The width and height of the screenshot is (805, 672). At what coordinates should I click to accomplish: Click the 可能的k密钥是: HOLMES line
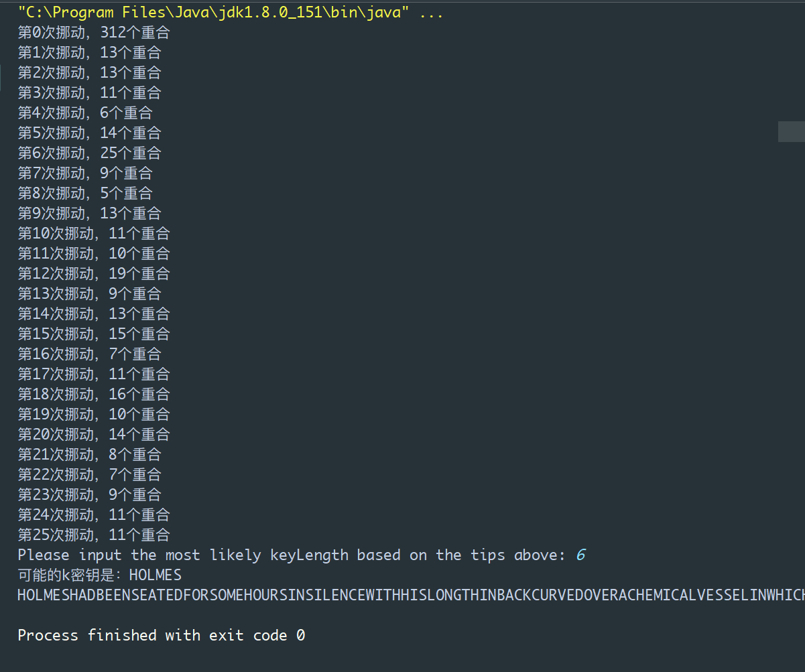[99, 575]
